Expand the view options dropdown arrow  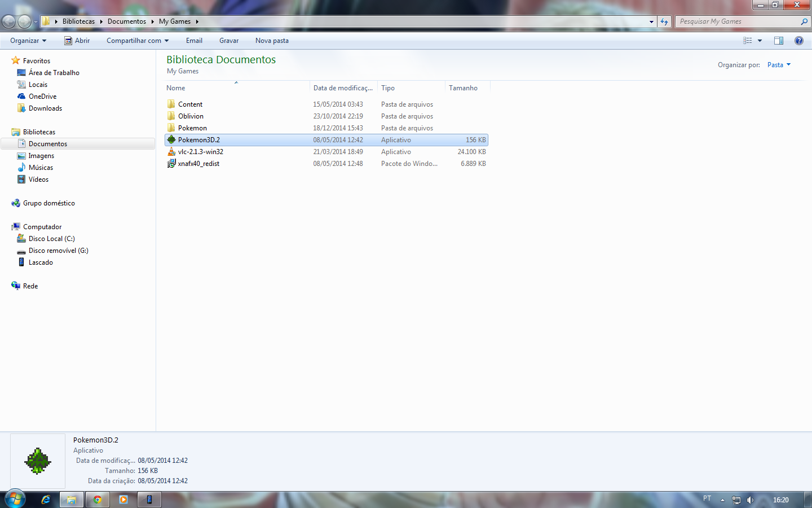click(760, 41)
